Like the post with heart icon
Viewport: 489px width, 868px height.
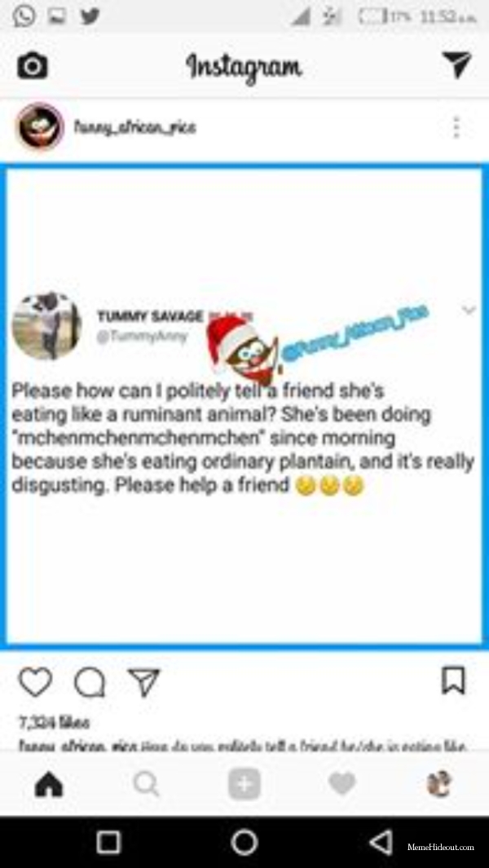coord(35,682)
